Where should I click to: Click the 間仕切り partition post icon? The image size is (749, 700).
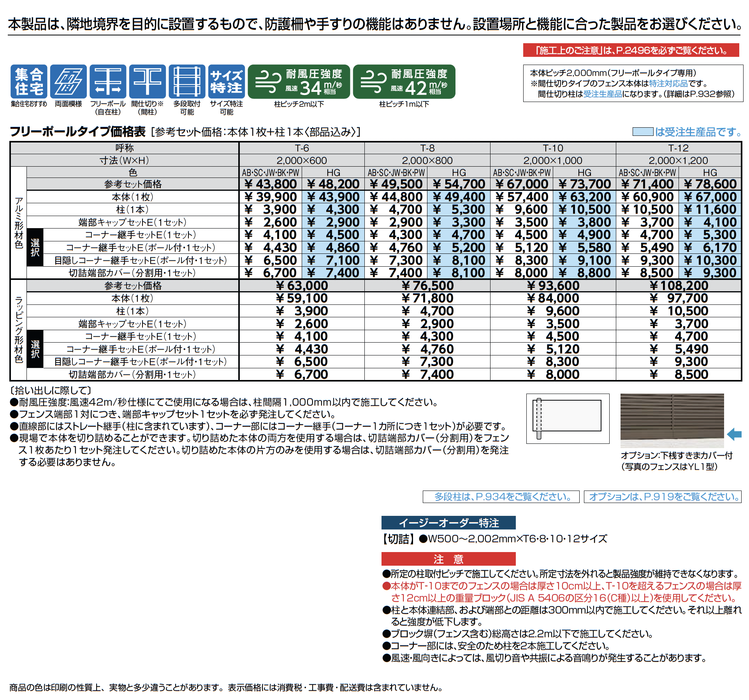[147, 81]
